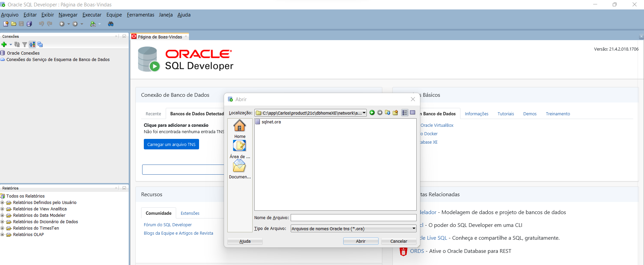Screen dimensions: 644x265
Task: Click the schema browser icon in Conexões toolbar
Action: (32, 45)
